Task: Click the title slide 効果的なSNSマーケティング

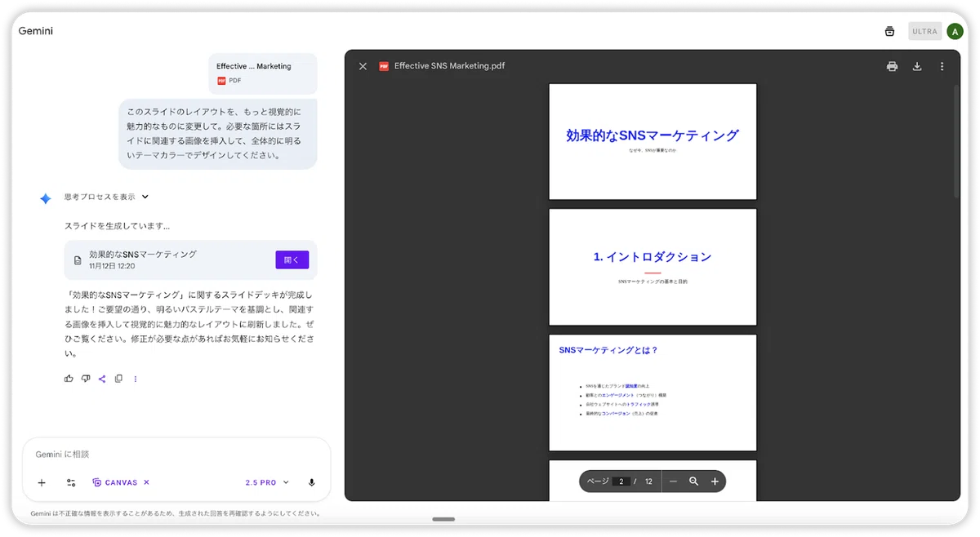Action: [653, 141]
